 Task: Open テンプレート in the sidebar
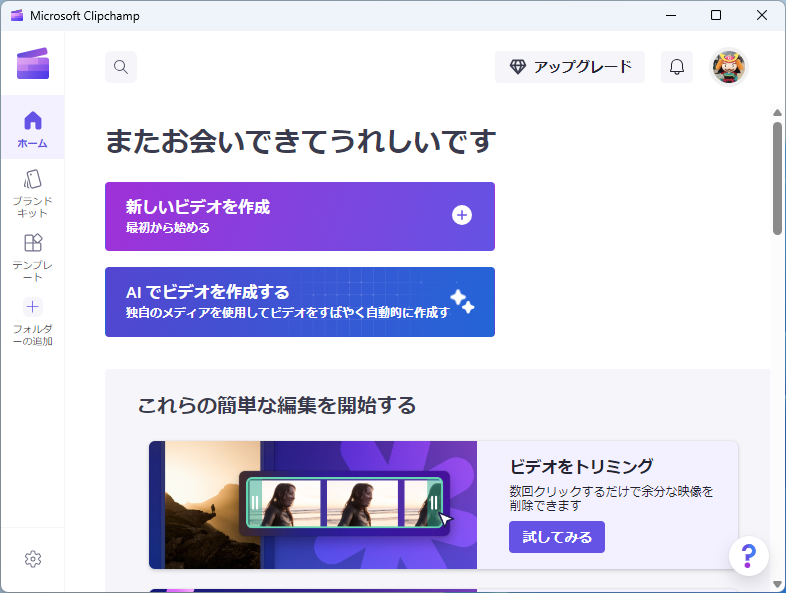point(33,257)
